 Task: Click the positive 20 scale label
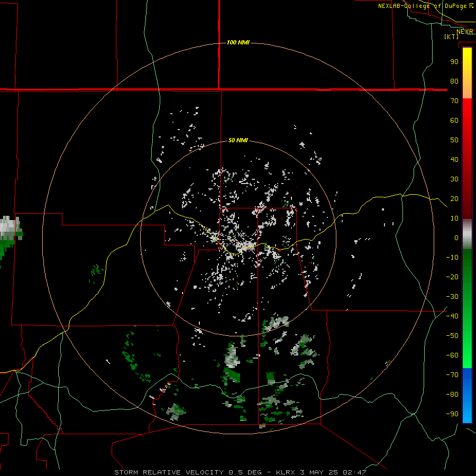[454, 198]
